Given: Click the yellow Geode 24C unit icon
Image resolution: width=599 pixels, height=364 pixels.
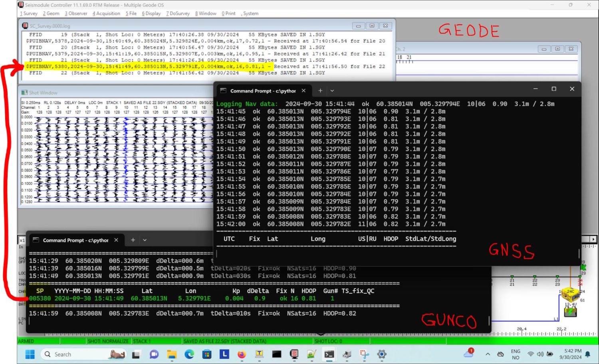Looking at the screenshot, I should click(x=570, y=294).
